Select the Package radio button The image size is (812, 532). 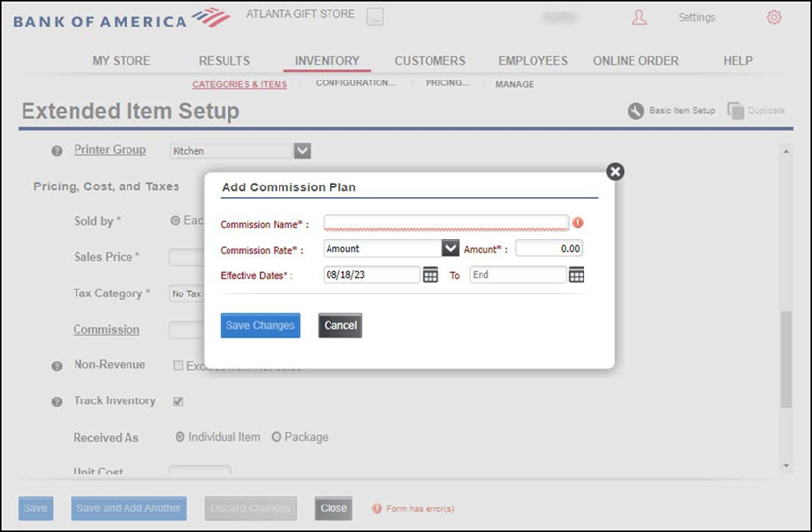pos(277,437)
